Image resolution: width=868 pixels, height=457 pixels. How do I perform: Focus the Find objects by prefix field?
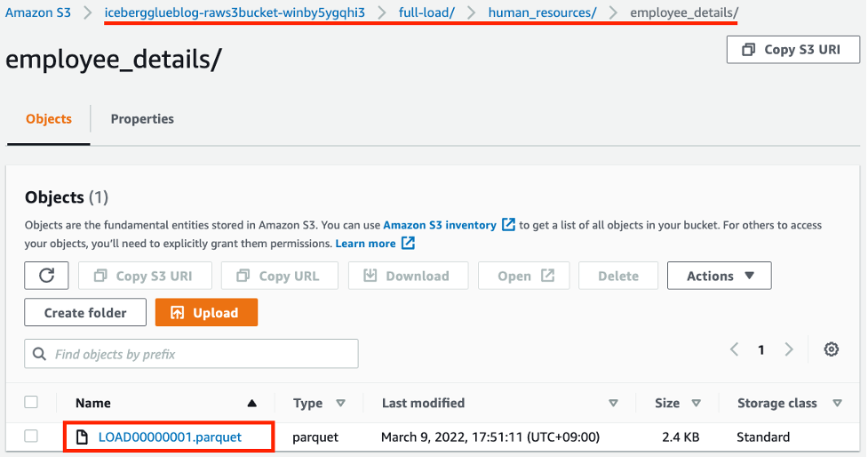[192, 354]
